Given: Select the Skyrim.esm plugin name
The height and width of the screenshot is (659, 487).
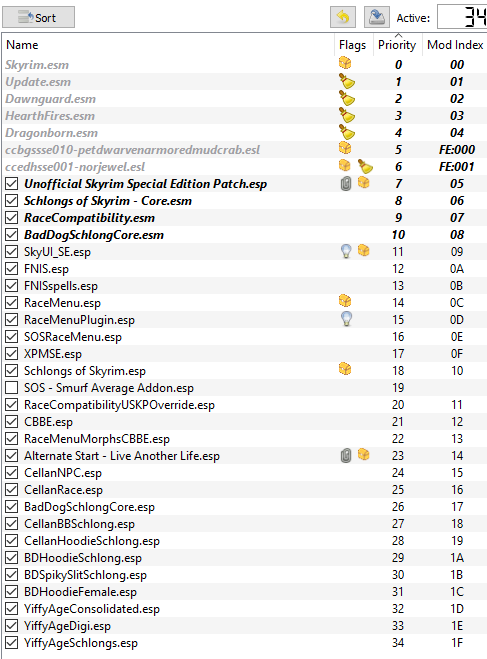Looking at the screenshot, I should (37, 65).
